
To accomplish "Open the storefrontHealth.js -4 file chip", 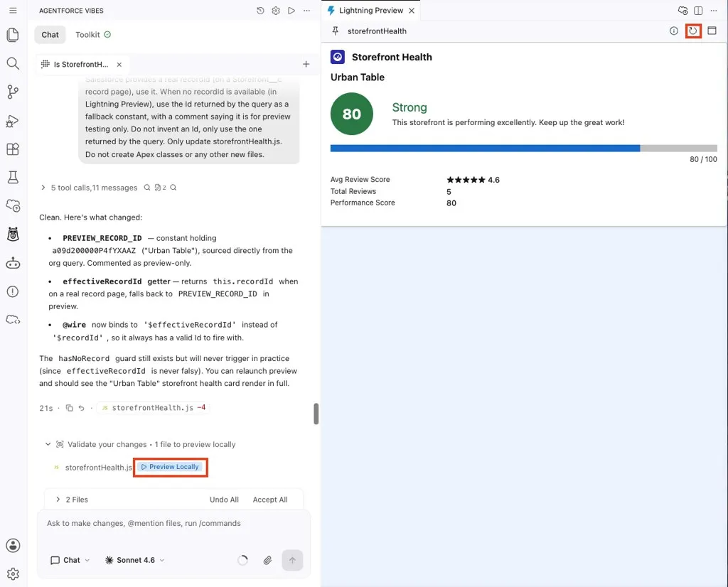I will (x=154, y=408).
